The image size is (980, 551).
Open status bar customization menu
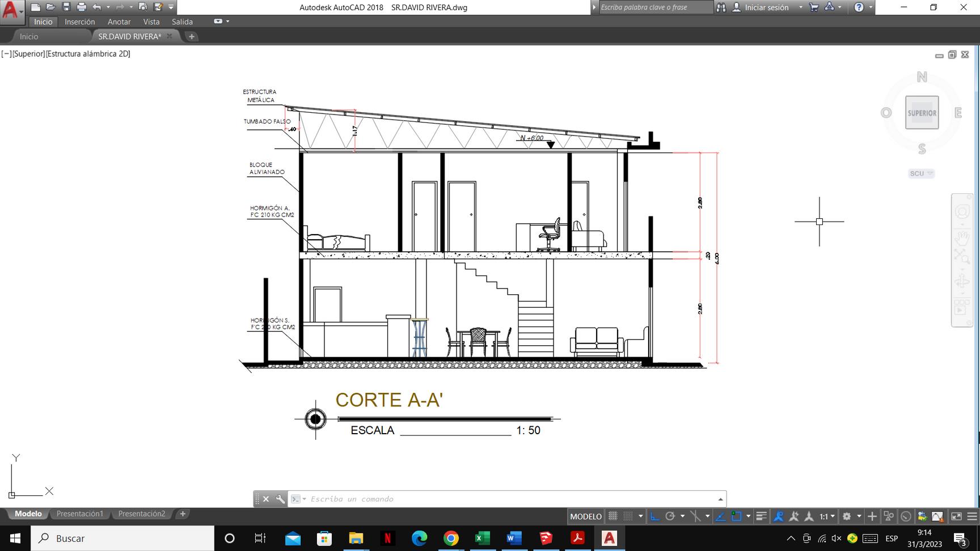coord(972,516)
